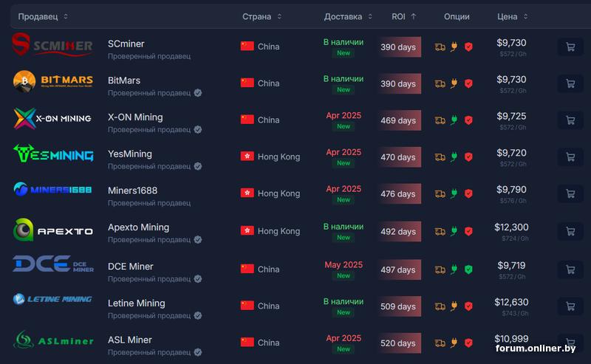591x364 pixels.
Task: Click the verified badge next to Letine Mining
Action: (198, 315)
